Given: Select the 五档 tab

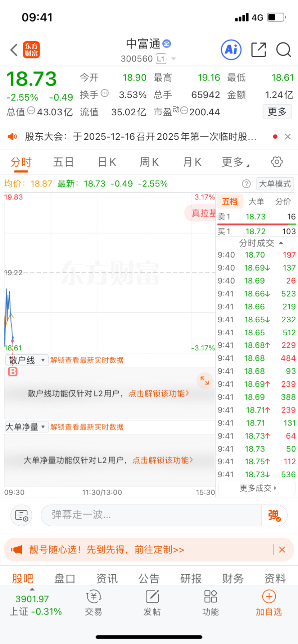Looking at the screenshot, I should tap(230, 202).
